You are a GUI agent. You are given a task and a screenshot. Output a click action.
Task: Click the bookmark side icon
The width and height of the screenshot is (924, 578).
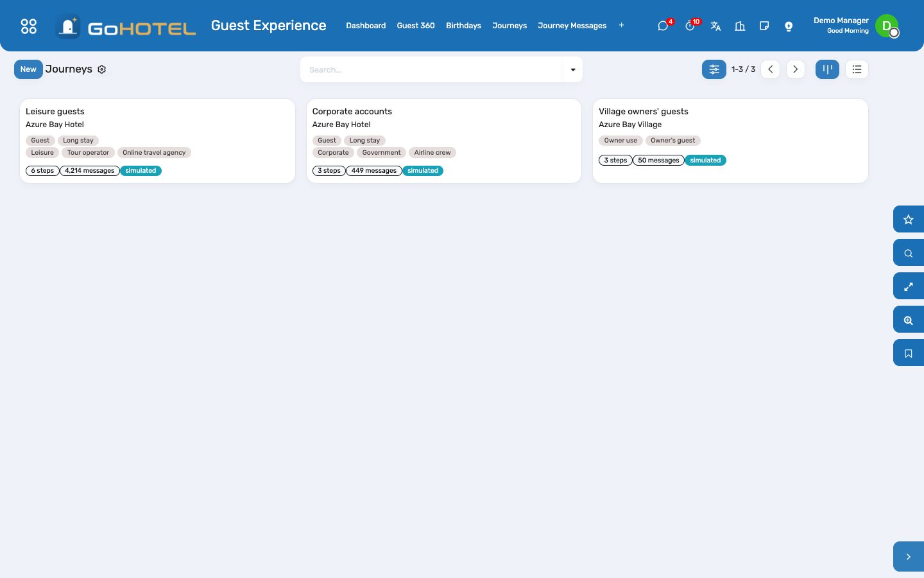point(909,353)
